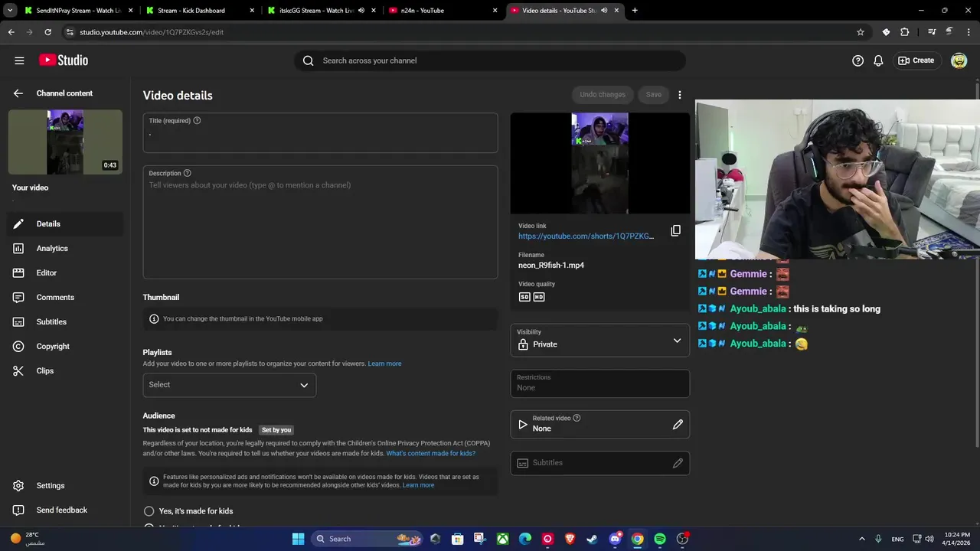
Task: Open Settings in the sidebar
Action: (65, 485)
